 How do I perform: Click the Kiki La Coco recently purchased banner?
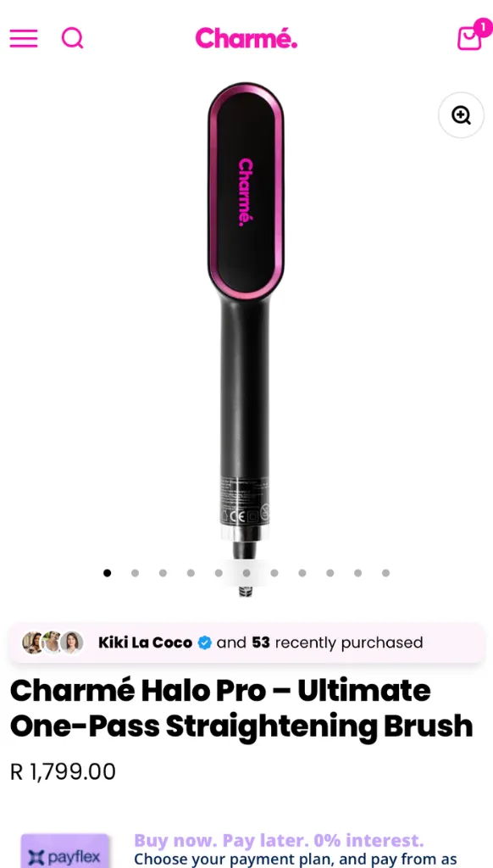click(x=246, y=643)
